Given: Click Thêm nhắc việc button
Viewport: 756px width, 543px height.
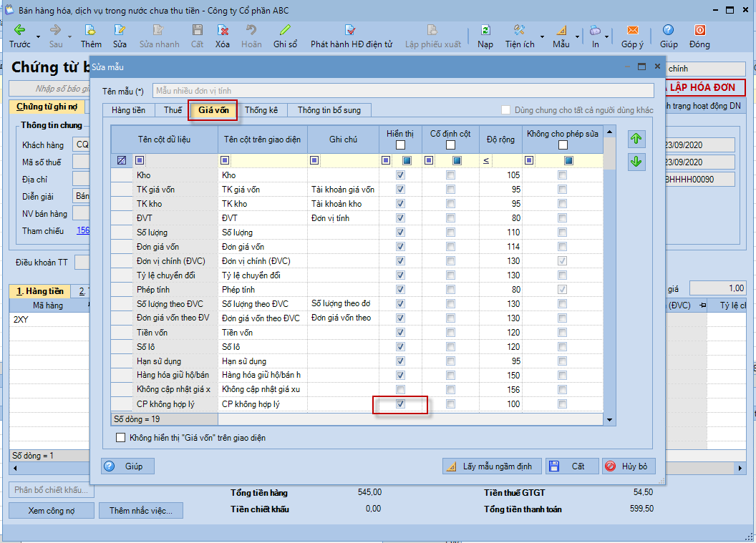Looking at the screenshot, I should click(141, 511).
